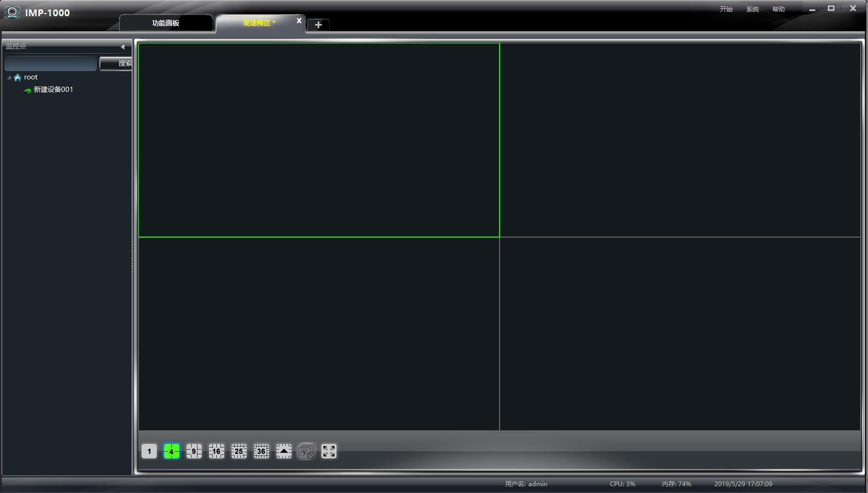Click the stop-all-preview camera icon
This screenshot has height=493, width=868.
point(306,451)
